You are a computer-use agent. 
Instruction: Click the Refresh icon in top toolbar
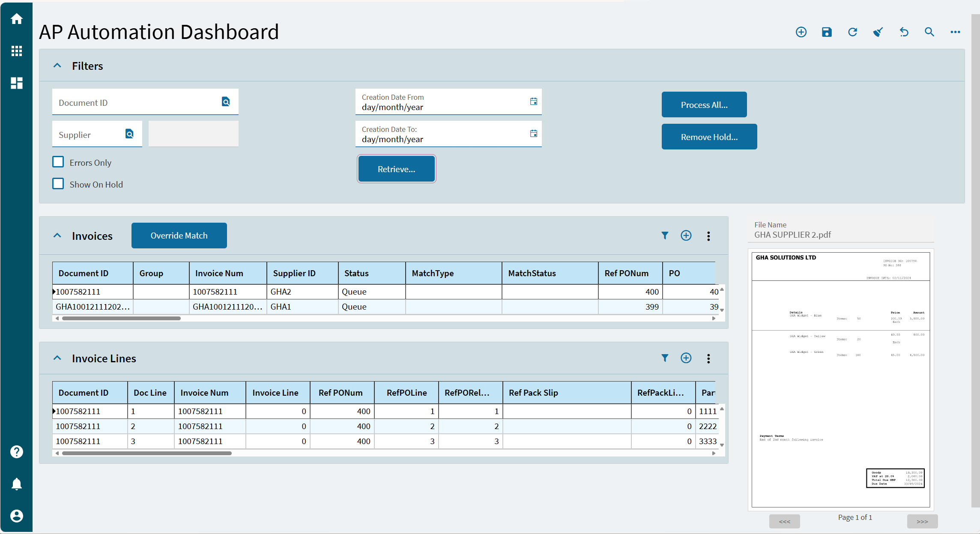point(852,32)
